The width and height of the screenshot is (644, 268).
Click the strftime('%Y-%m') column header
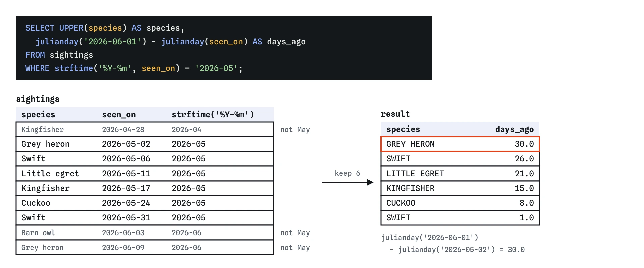click(x=213, y=115)
